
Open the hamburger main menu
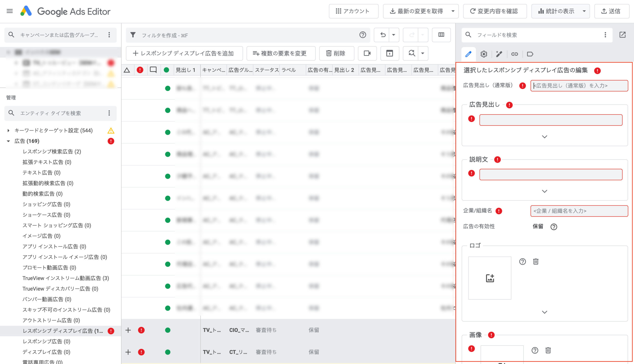(9, 11)
